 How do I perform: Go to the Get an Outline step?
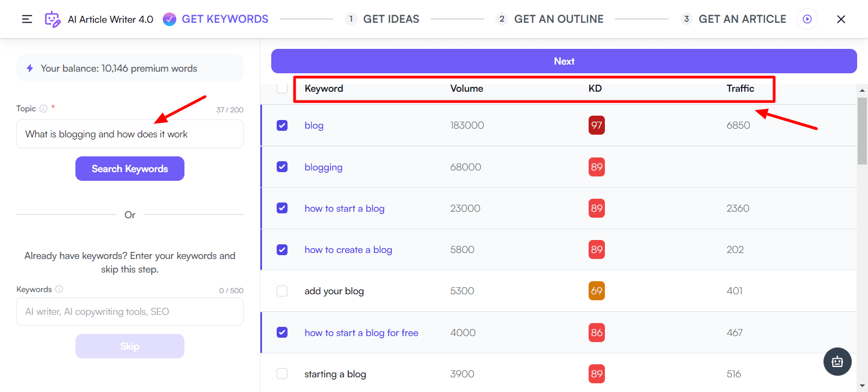point(550,19)
